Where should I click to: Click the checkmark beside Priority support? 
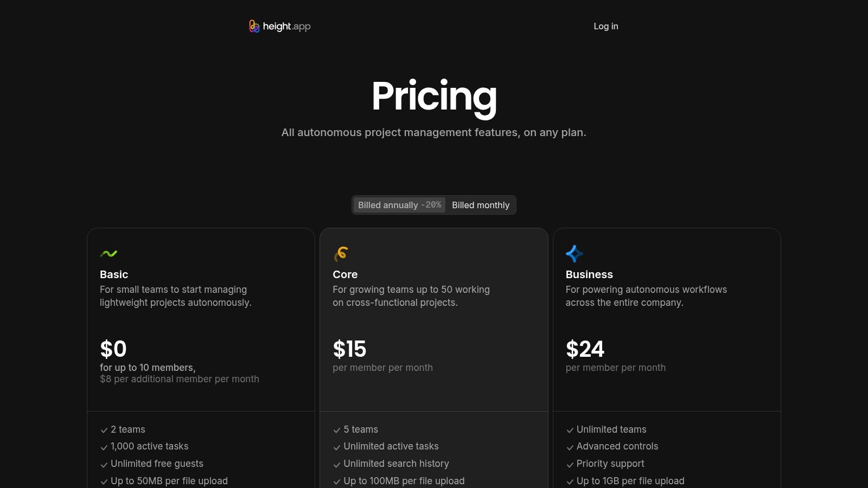[570, 465]
